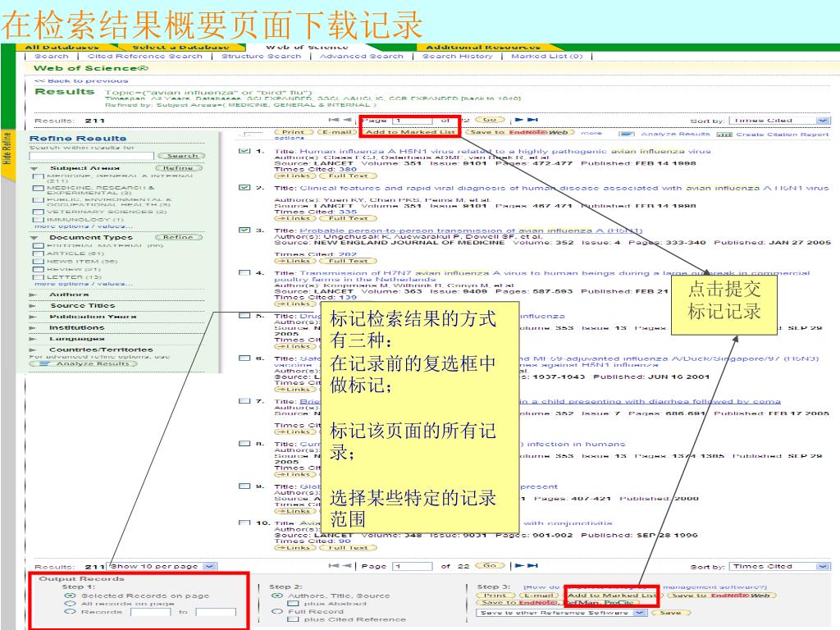
Task: Click Go button in lower pagination bar
Action: (491, 565)
